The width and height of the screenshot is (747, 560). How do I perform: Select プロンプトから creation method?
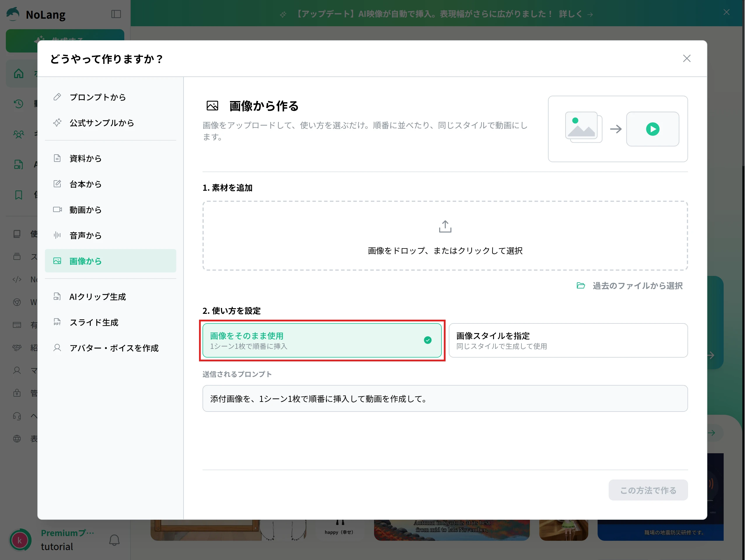(x=110, y=97)
